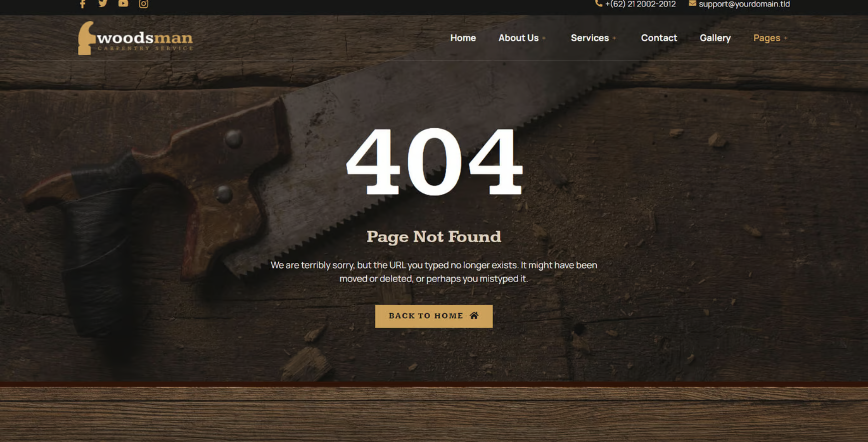Open the Twitter social icon
The width and height of the screenshot is (868, 442).
tap(103, 3)
